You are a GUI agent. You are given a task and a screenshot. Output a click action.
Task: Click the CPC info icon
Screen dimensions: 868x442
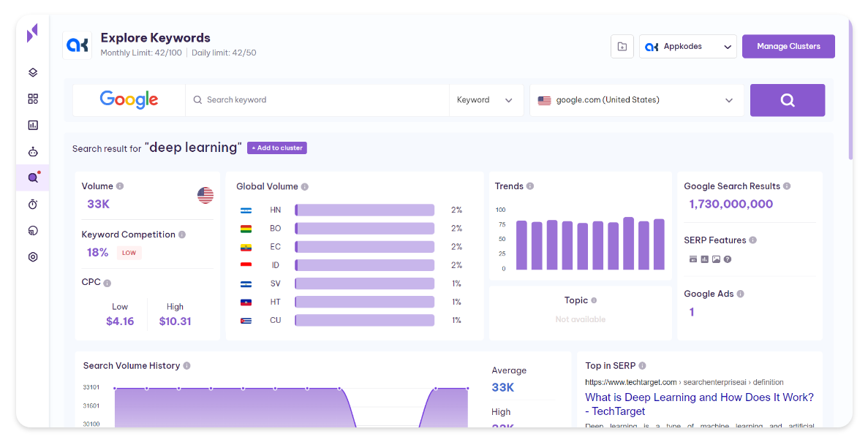click(107, 283)
